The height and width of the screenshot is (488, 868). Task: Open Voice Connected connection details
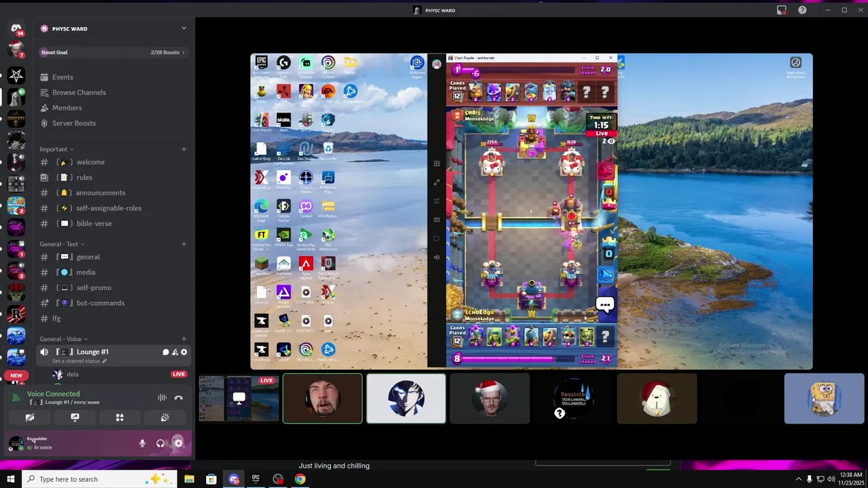[x=54, y=394]
